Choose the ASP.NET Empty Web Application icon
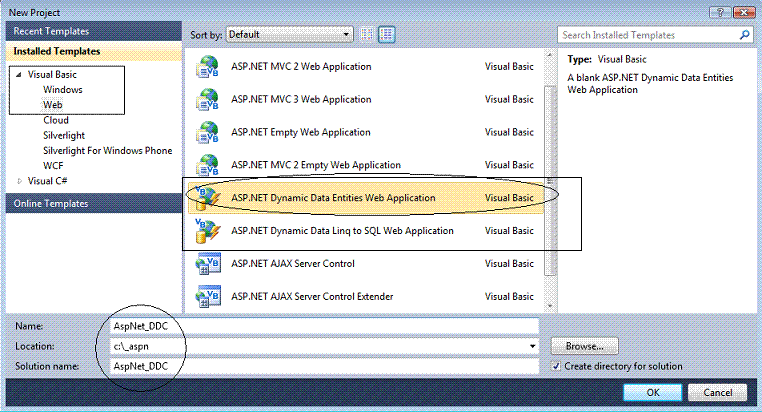The height and width of the screenshot is (412, 762). click(208, 133)
